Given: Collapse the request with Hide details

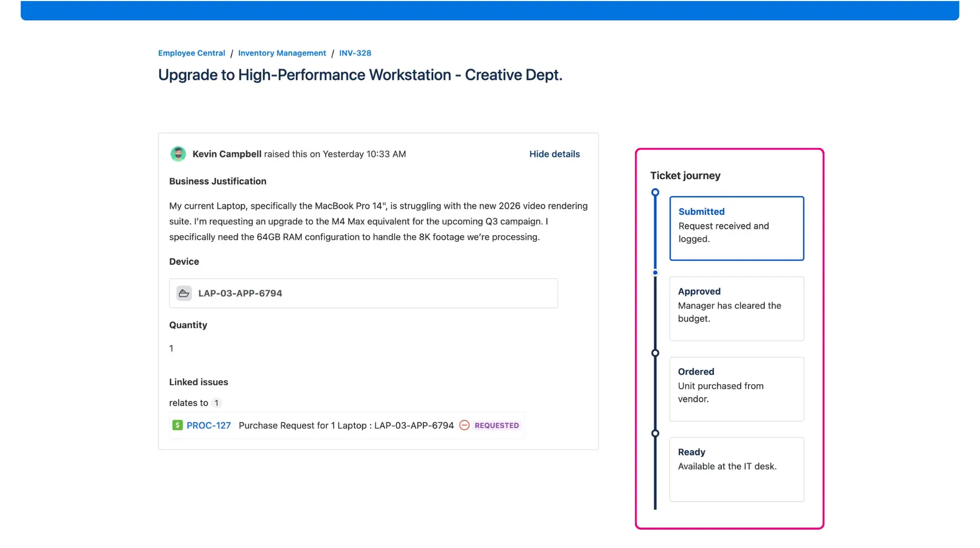Looking at the screenshot, I should click(554, 154).
